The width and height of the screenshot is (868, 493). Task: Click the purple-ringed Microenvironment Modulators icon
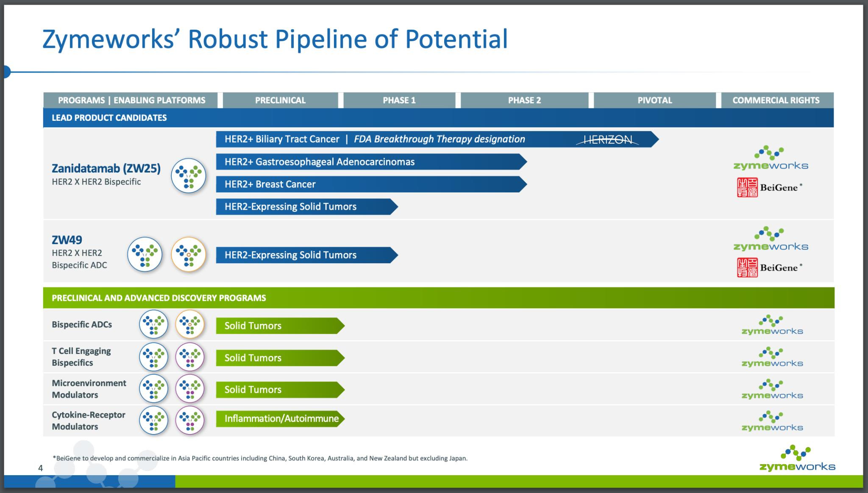click(190, 388)
